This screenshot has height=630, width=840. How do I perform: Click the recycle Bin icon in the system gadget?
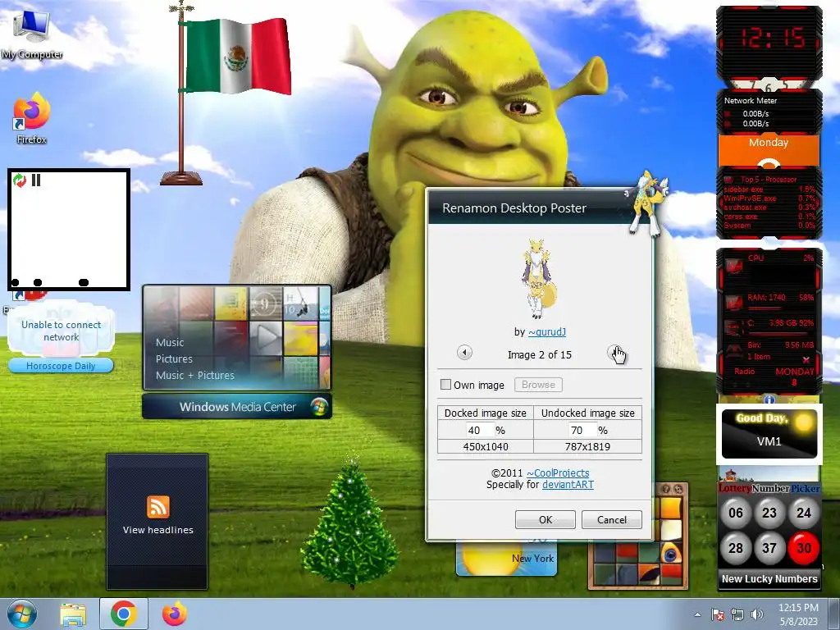(733, 351)
